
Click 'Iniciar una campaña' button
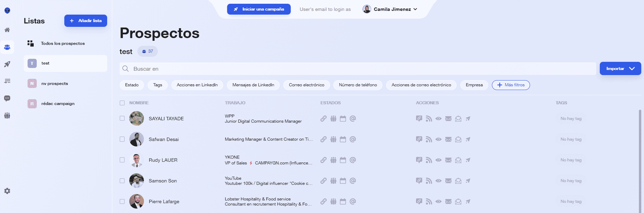pyautogui.click(x=259, y=9)
